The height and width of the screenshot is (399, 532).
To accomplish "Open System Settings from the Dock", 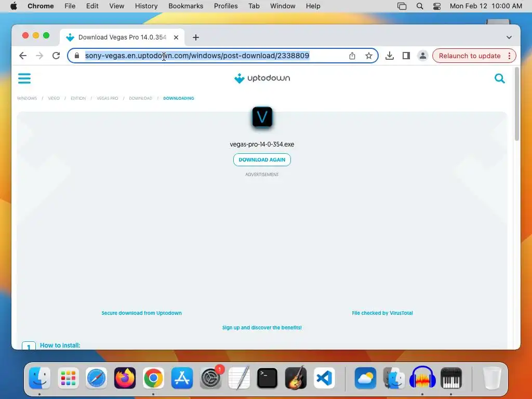I will pyautogui.click(x=210, y=378).
